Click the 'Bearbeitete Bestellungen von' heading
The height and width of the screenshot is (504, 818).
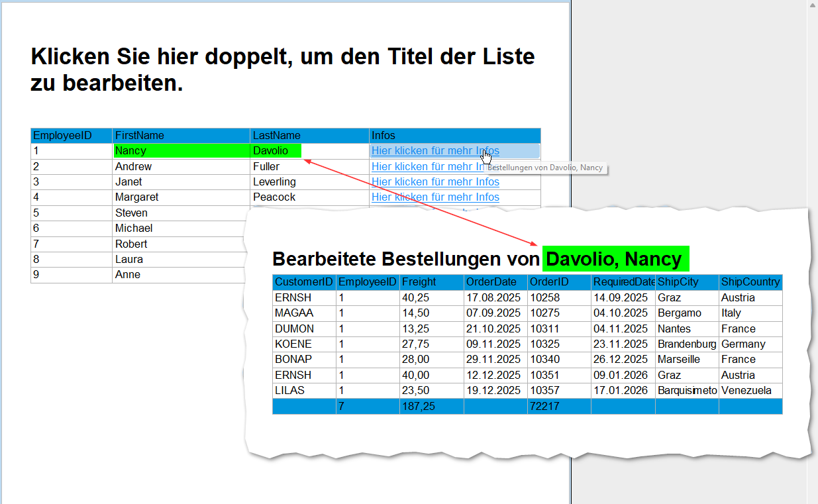405,259
